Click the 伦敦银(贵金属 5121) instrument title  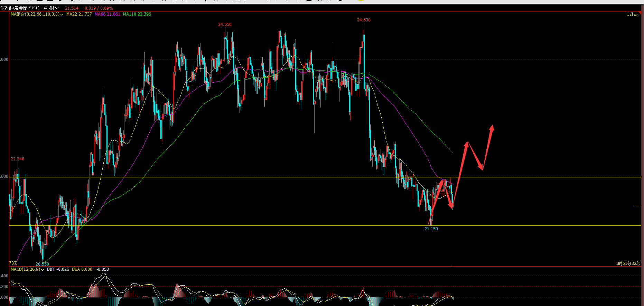click(20, 8)
